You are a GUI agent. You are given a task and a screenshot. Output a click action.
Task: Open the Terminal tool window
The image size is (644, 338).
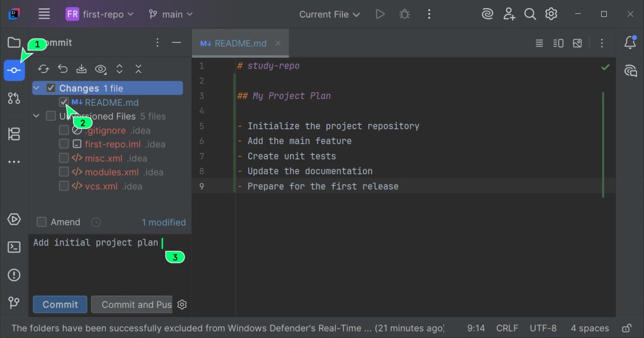pyautogui.click(x=14, y=247)
